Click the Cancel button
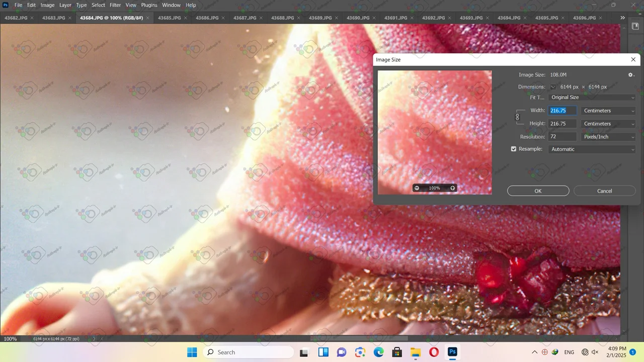The width and height of the screenshot is (644, 362). (x=604, y=191)
